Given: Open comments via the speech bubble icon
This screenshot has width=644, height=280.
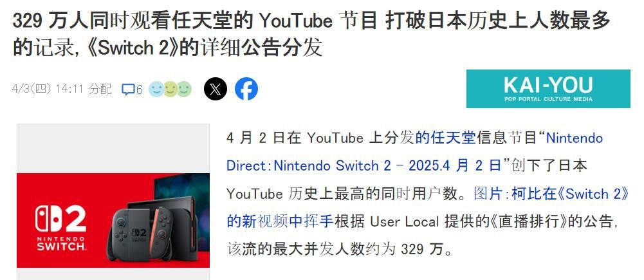Looking at the screenshot, I should 128,89.
